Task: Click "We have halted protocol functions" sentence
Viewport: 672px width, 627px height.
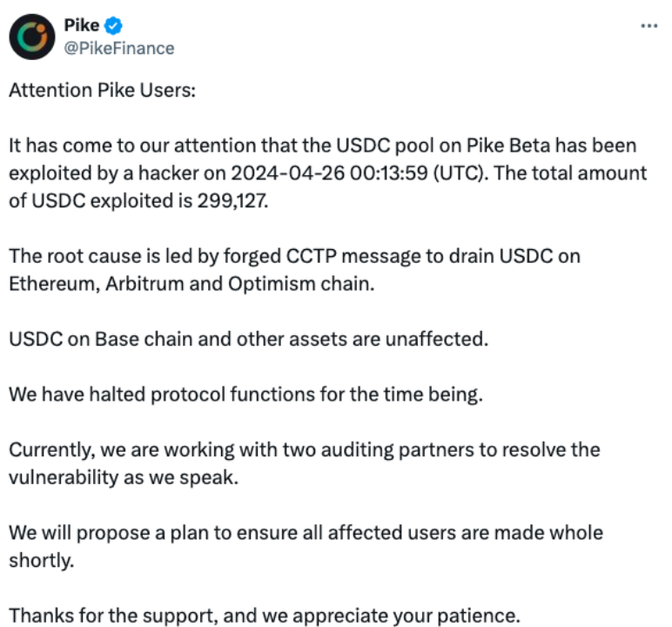Action: tap(245, 394)
